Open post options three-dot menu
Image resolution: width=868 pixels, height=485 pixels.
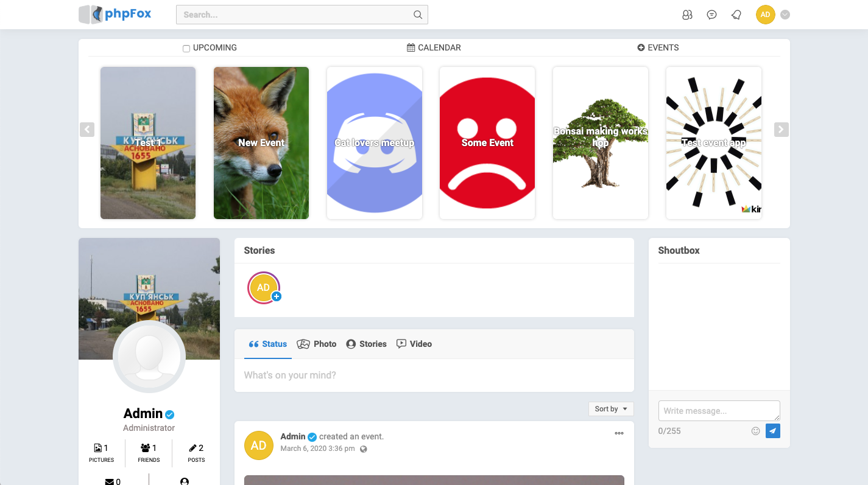coord(619,433)
